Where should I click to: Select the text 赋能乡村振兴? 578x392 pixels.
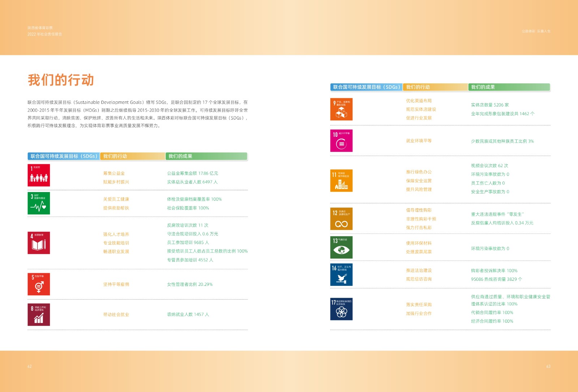(116, 182)
